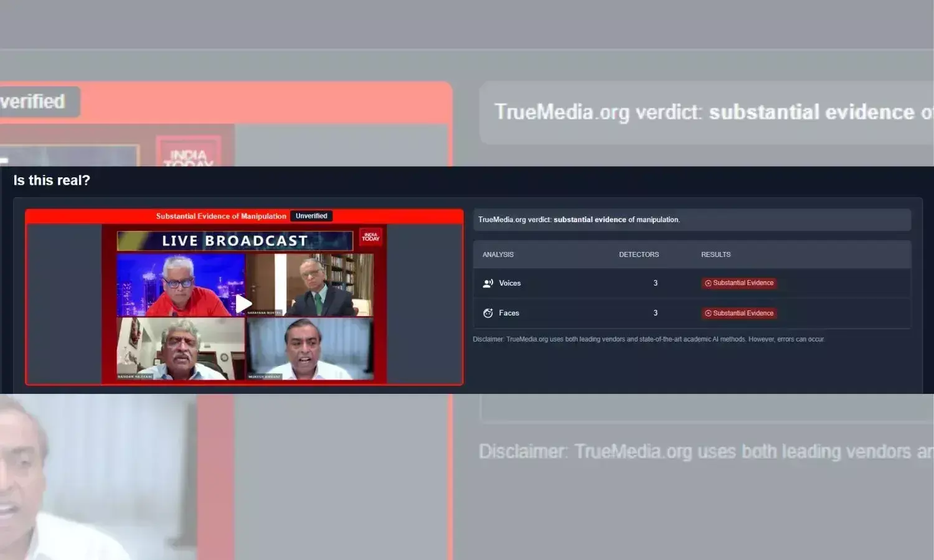Click the RESULTS column header
Screen dimensions: 934x560
click(x=715, y=254)
